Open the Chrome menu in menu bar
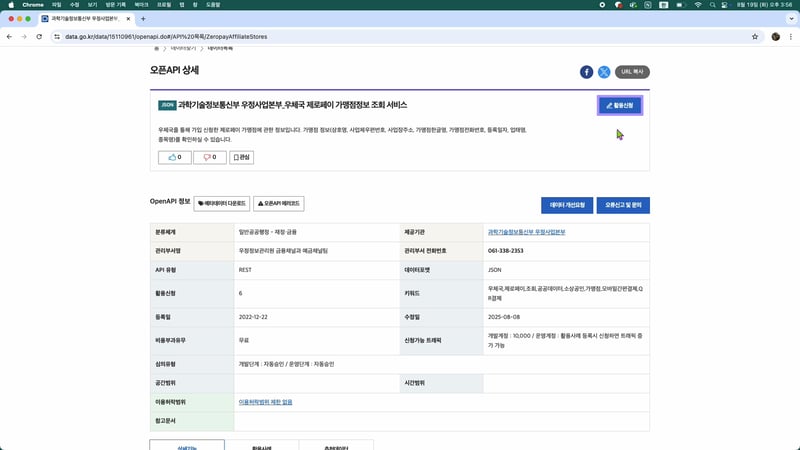The width and height of the screenshot is (800, 450). 33,5
